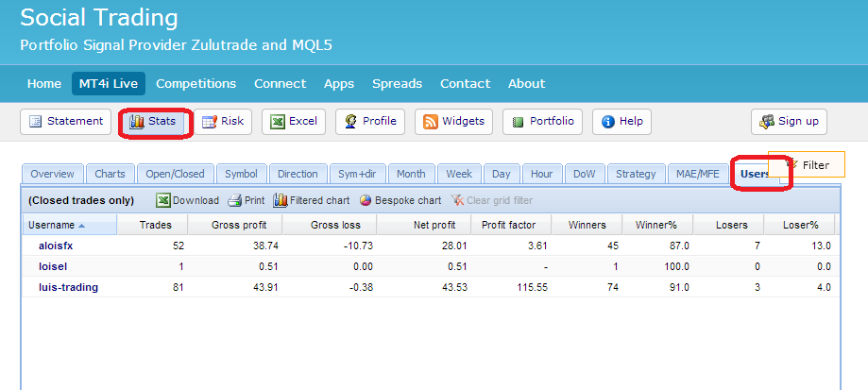The width and height of the screenshot is (868, 390).
Task: Open the Risk analysis button
Action: tap(222, 122)
